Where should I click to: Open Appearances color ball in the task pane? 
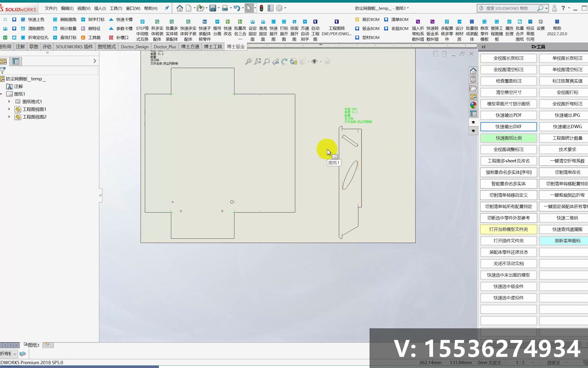(473, 105)
